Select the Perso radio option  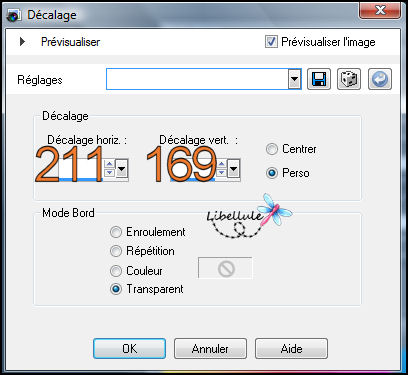coord(272,173)
